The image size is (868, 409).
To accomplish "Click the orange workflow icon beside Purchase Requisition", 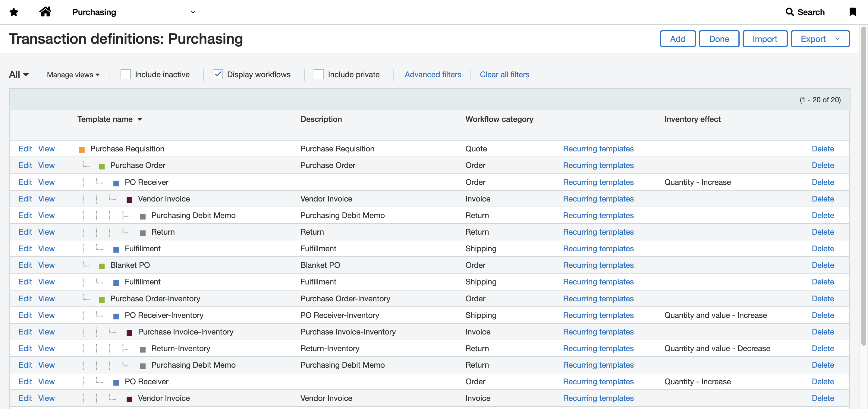I will [x=82, y=149].
